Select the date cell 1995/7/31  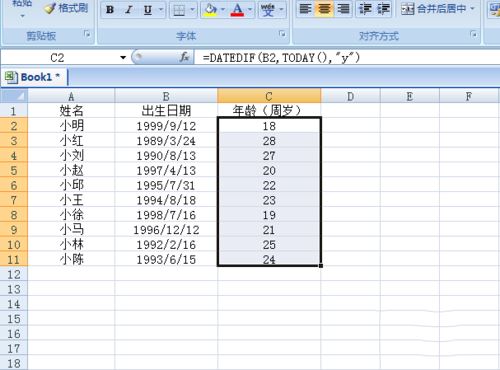click(x=166, y=185)
